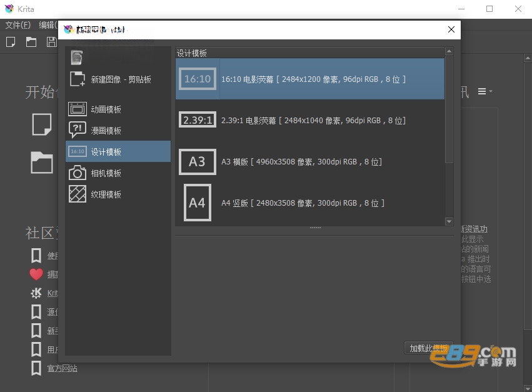Viewport: 532px width, 392px height.
Task: Click the splitter handle below template list
Action: pyautogui.click(x=315, y=228)
